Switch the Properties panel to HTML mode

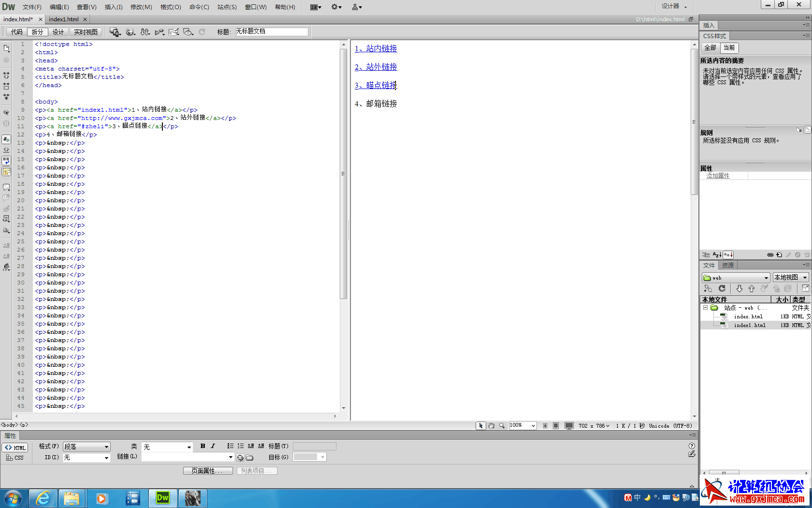(x=15, y=448)
